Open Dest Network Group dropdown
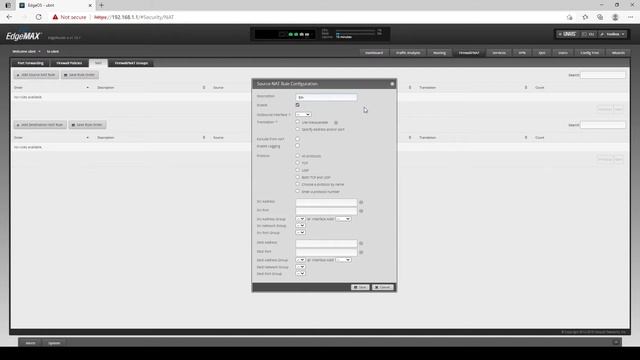 coord(300,267)
